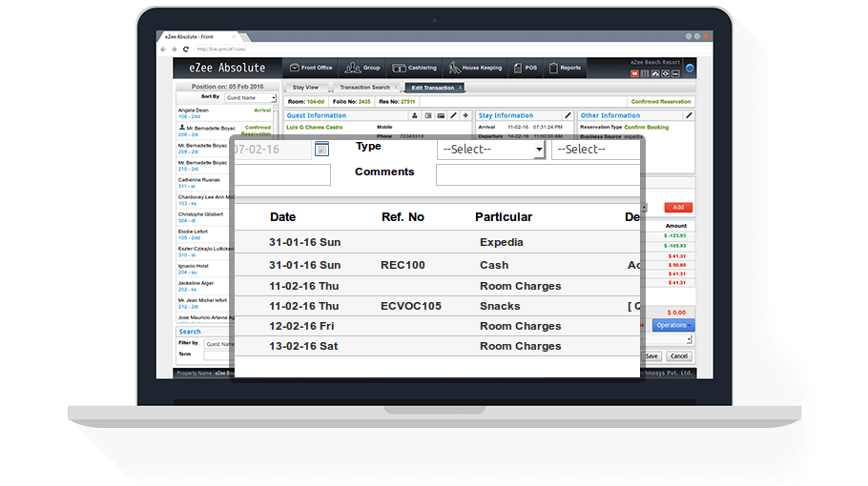
Task: Click the guest ID card icon
Action: coord(428,115)
